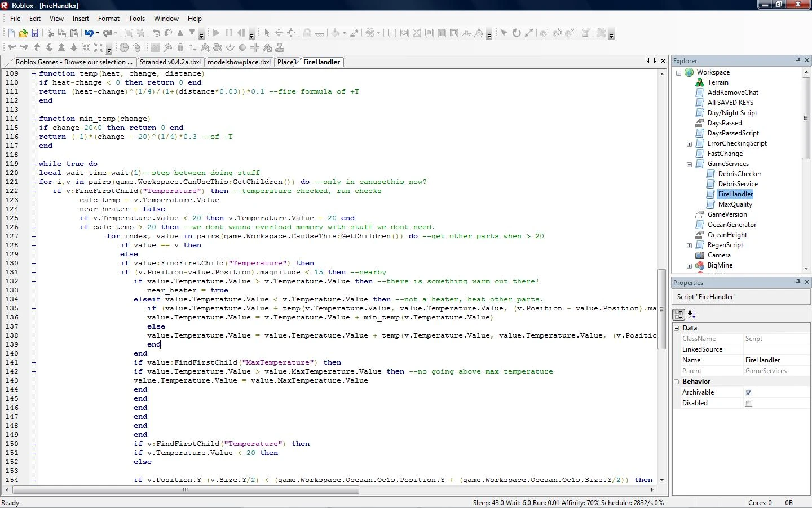
Task: Save the script with floppy disk icon
Action: coord(35,33)
